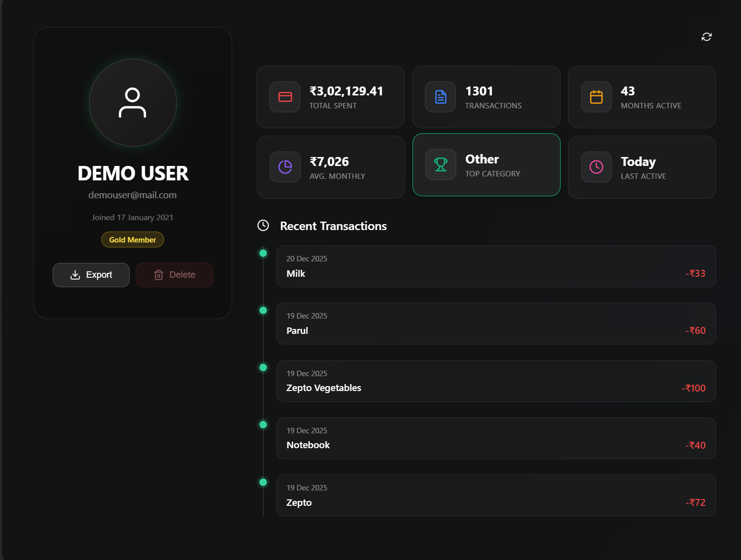Click the timeline dot next to the Parul transaction
The image size is (741, 560).
263,310
